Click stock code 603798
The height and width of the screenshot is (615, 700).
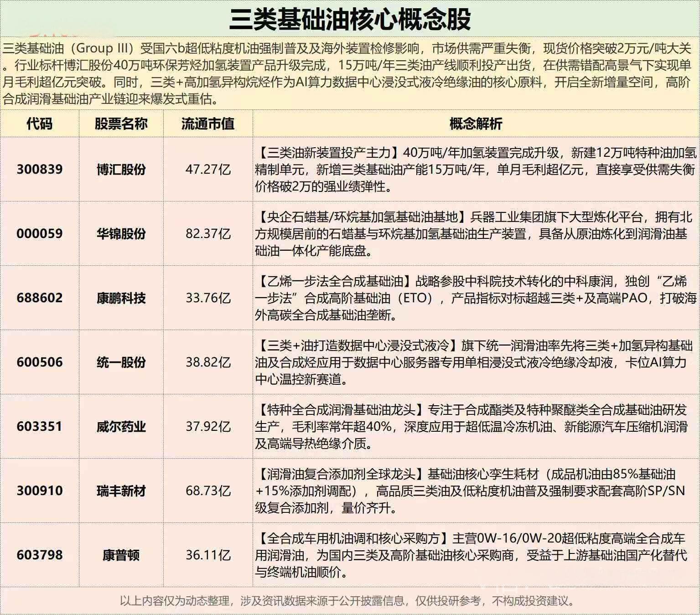coord(39,555)
